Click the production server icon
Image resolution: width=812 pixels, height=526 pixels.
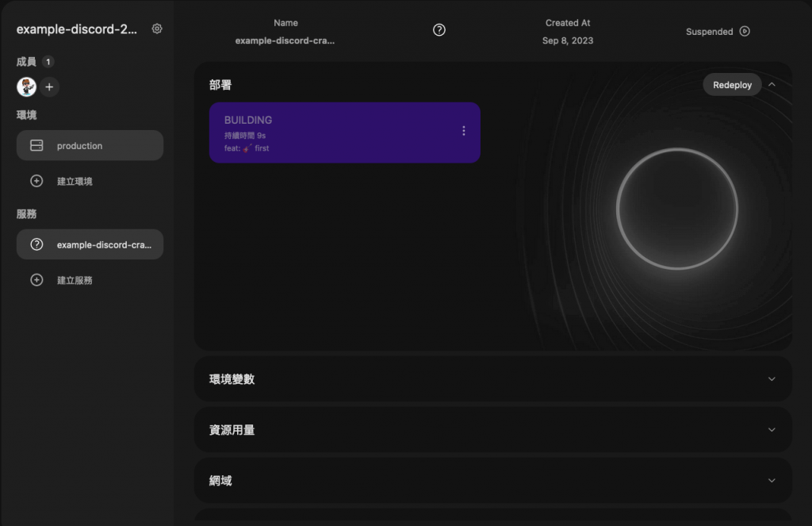36,145
